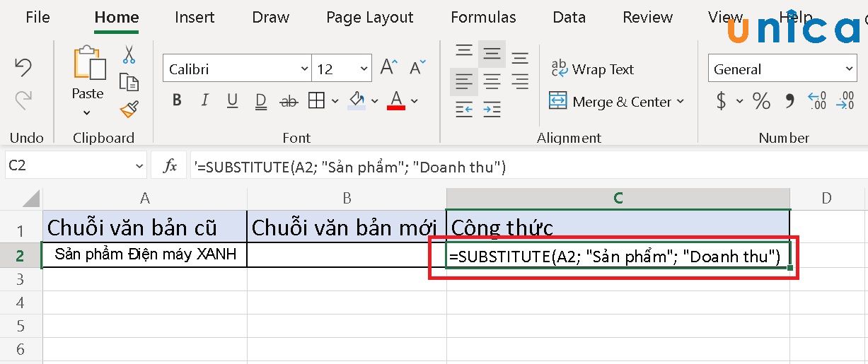Viewport: 868px width, 364px height.
Task: Click the Undo arrow icon
Action: click(x=23, y=69)
